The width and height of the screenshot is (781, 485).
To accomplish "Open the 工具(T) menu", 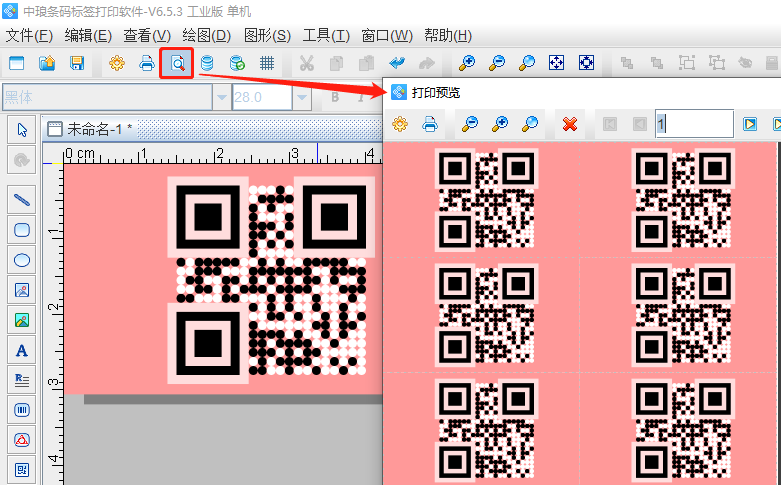I will pos(326,36).
